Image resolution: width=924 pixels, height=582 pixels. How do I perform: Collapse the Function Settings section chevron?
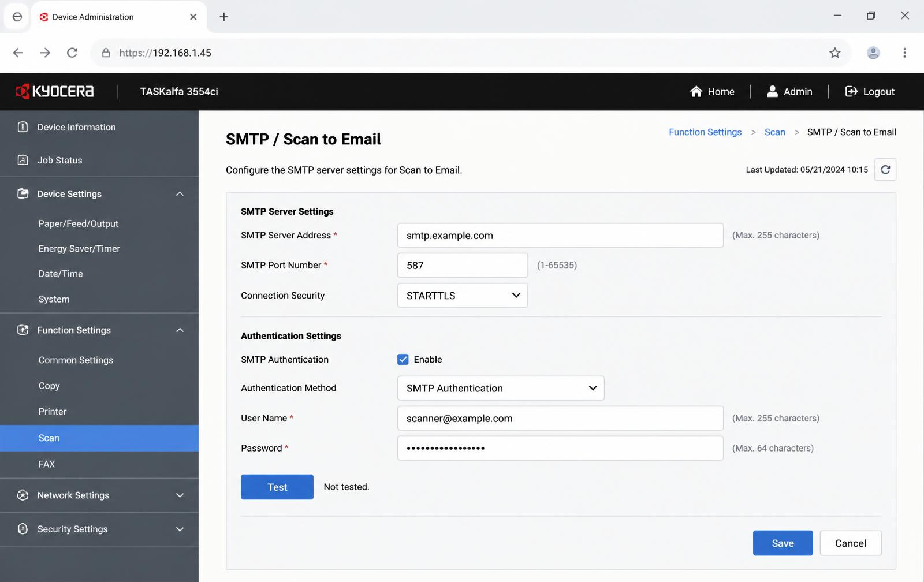tap(180, 330)
